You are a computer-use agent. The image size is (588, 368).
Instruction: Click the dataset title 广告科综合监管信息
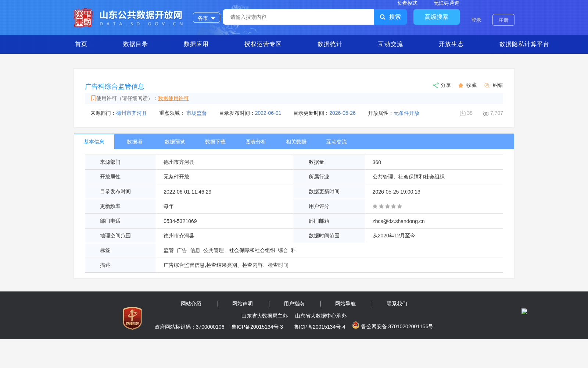click(115, 86)
